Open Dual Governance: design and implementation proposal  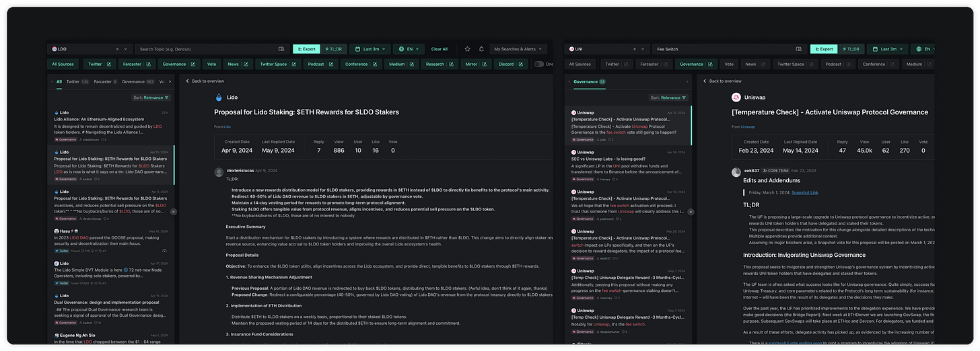coord(110,309)
